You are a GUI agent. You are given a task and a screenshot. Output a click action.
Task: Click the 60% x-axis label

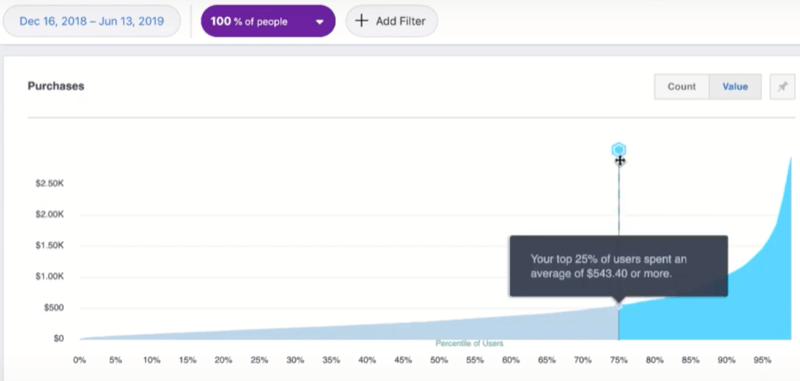pos(511,360)
